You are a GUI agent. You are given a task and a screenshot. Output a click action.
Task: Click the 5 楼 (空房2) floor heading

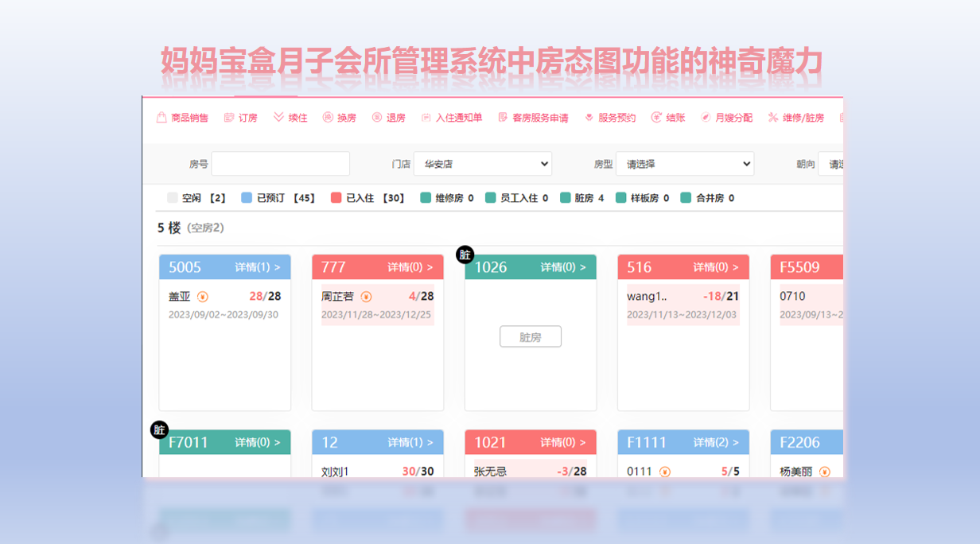pos(191,228)
